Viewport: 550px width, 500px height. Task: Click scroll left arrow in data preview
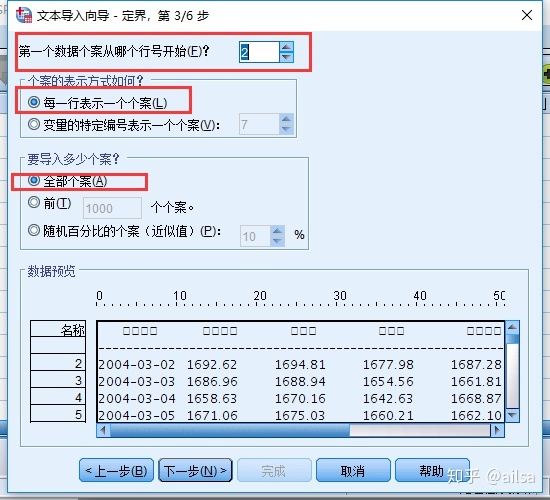point(103,430)
